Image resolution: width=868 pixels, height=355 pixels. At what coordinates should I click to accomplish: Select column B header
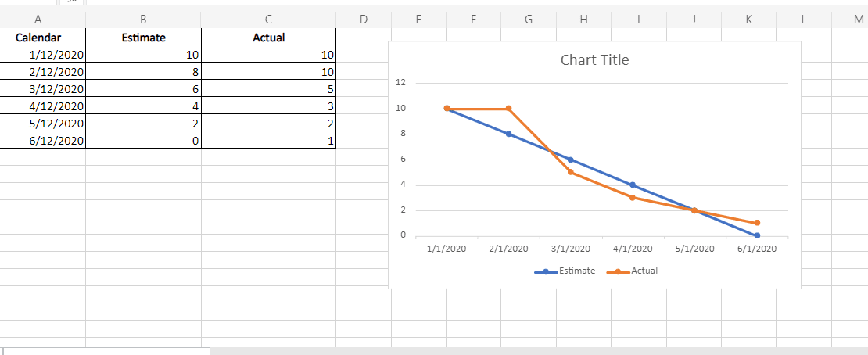[143, 20]
